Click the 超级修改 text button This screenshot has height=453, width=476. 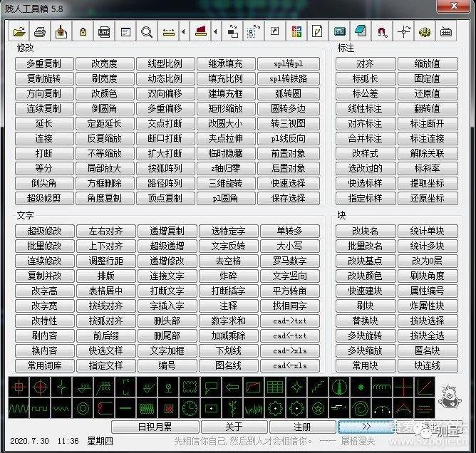pos(45,231)
